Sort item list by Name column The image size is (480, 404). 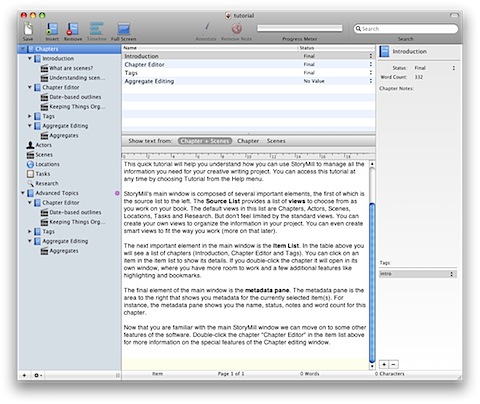coord(210,48)
